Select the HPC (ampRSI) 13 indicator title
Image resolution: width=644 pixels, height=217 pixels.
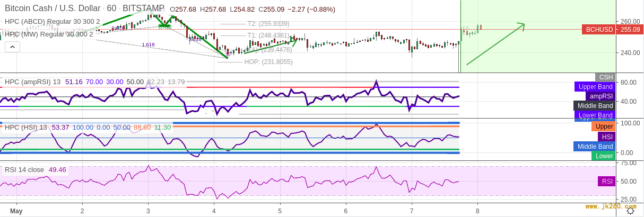tap(32, 82)
